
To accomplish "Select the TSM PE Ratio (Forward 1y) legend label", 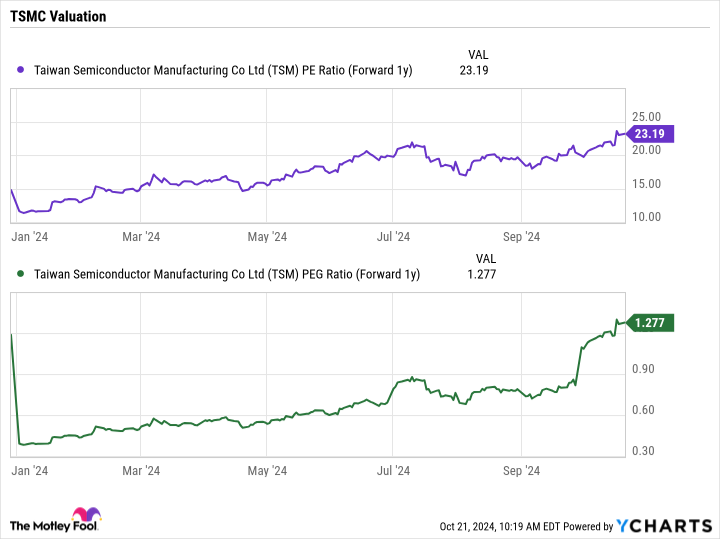I will (x=224, y=71).
